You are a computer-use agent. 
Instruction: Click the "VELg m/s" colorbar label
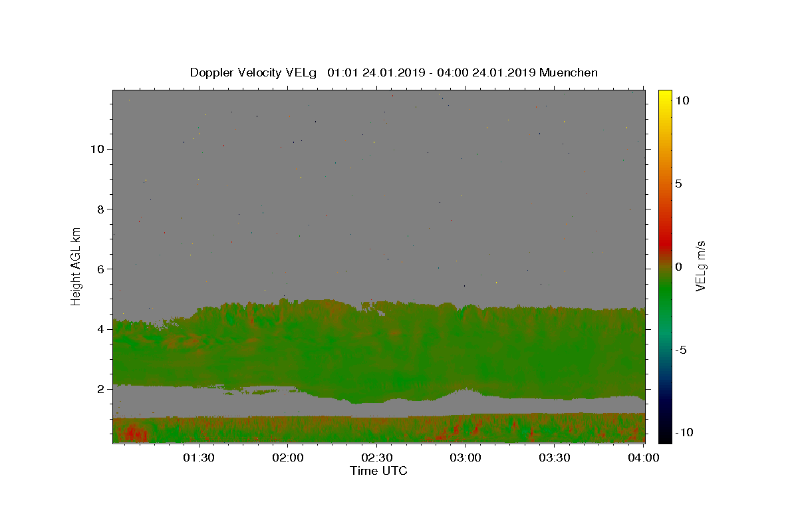point(700,267)
